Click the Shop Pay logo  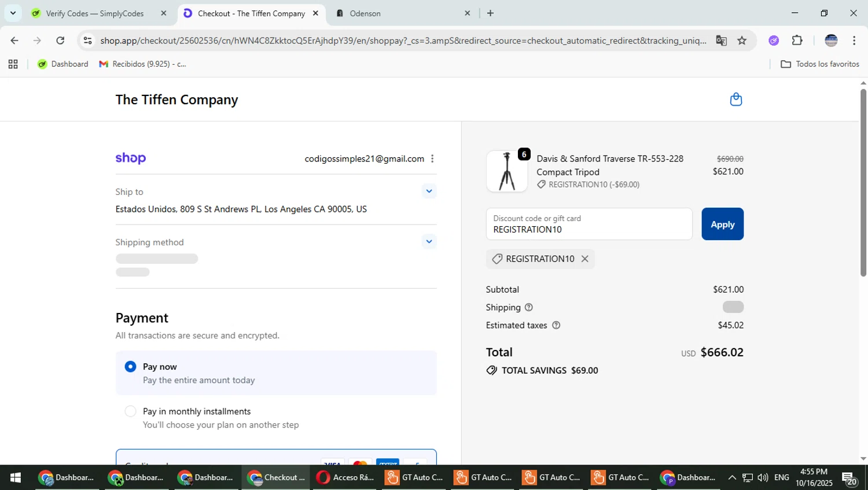[x=131, y=159]
